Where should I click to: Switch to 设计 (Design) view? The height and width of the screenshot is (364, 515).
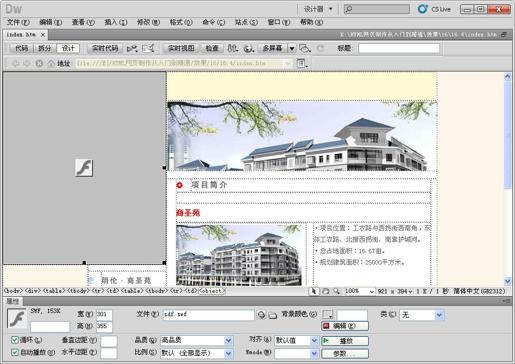(68, 48)
